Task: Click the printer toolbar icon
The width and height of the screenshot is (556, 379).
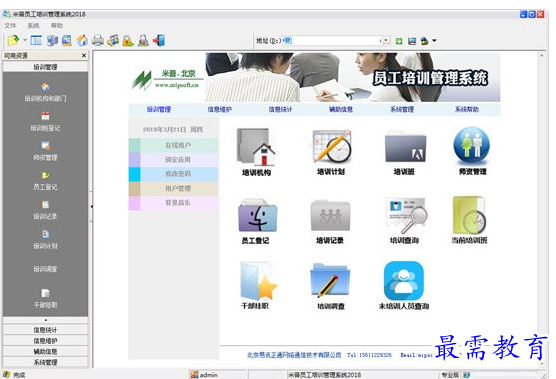Action: pos(98,40)
